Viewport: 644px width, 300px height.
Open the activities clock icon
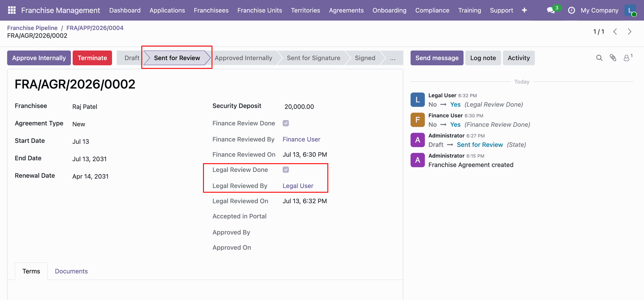click(x=572, y=10)
